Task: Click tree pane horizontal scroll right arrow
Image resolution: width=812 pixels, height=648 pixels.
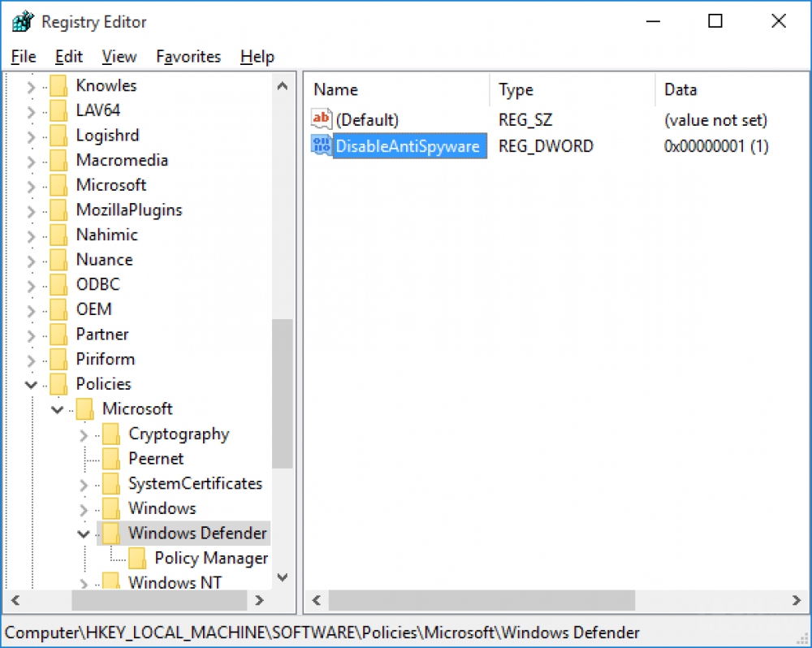Action: 260,600
